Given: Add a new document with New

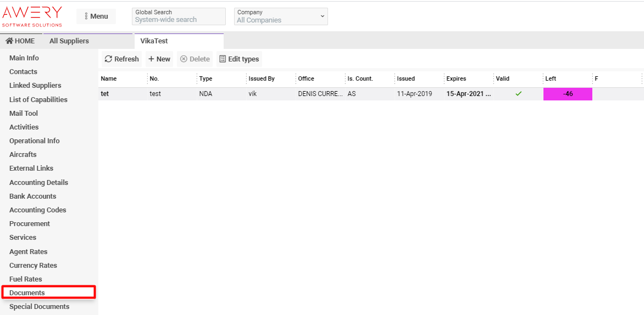Looking at the screenshot, I should (x=159, y=59).
